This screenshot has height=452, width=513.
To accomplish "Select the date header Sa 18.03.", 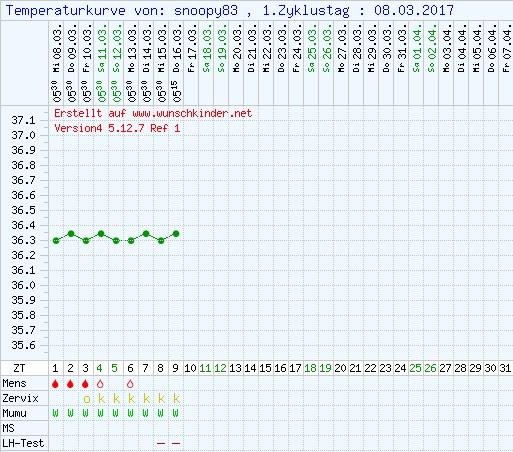I will coord(207,51).
